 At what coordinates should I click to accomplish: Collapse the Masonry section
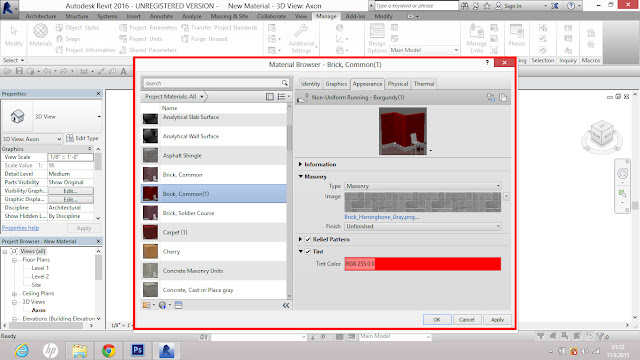pos(300,176)
